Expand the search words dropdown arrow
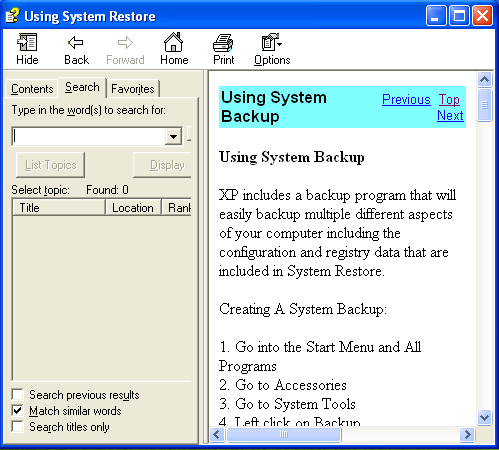 click(x=173, y=136)
